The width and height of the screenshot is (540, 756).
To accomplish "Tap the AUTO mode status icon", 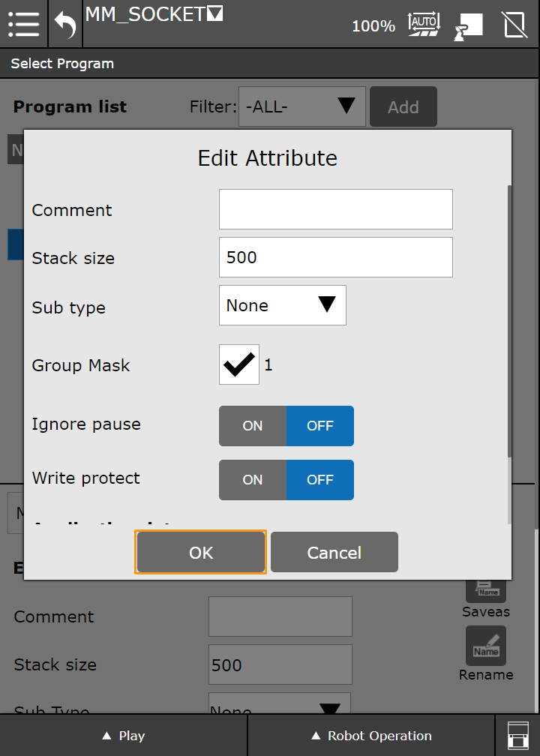I will pyautogui.click(x=424, y=25).
